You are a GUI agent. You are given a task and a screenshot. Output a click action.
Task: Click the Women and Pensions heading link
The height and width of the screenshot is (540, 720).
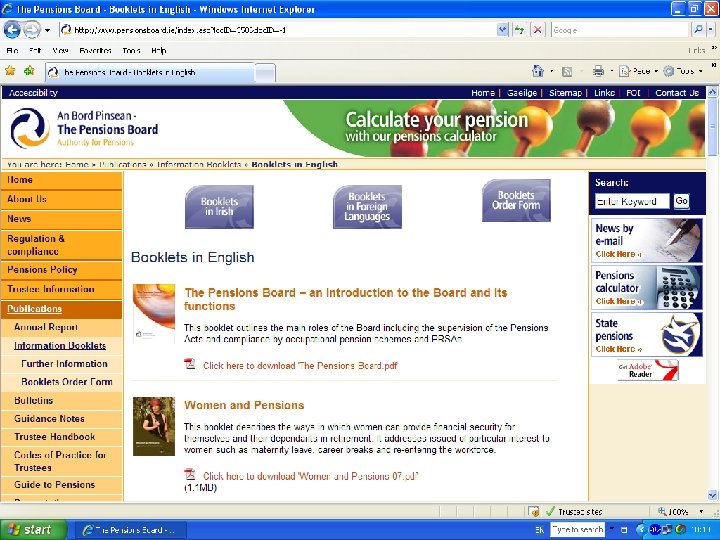tap(244, 405)
